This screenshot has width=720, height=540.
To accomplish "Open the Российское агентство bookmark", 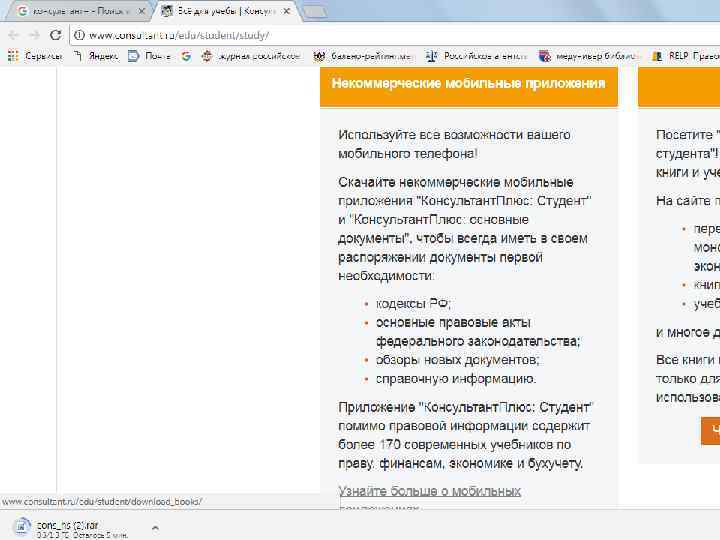I will (x=476, y=56).
